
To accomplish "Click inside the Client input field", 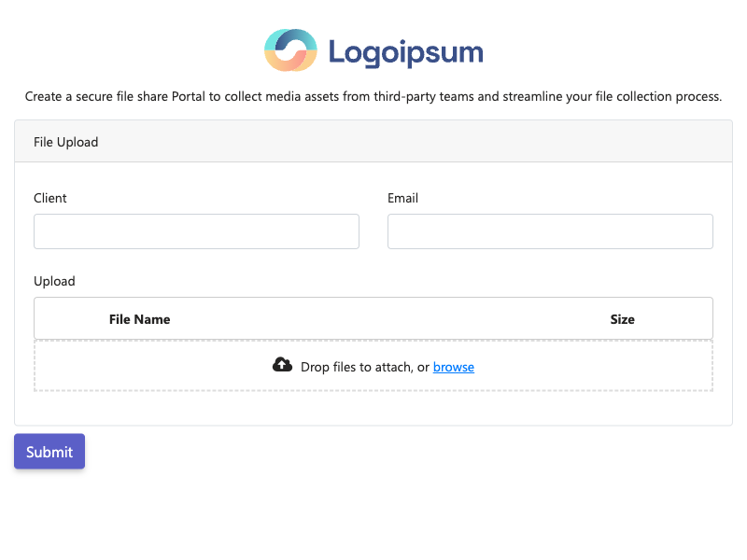I will 196,231.
